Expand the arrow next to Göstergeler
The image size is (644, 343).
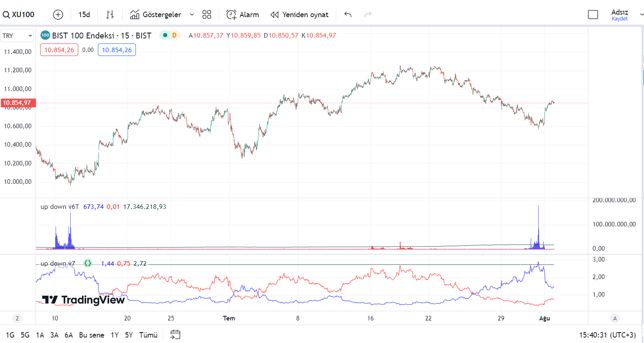(x=192, y=15)
